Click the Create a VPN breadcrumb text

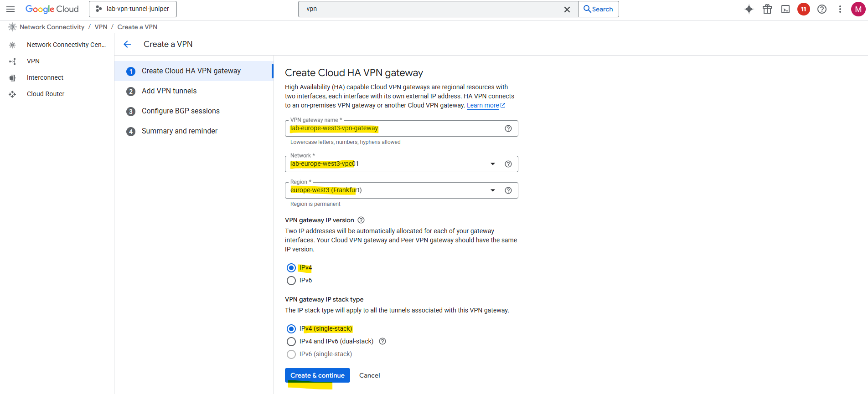coord(137,27)
